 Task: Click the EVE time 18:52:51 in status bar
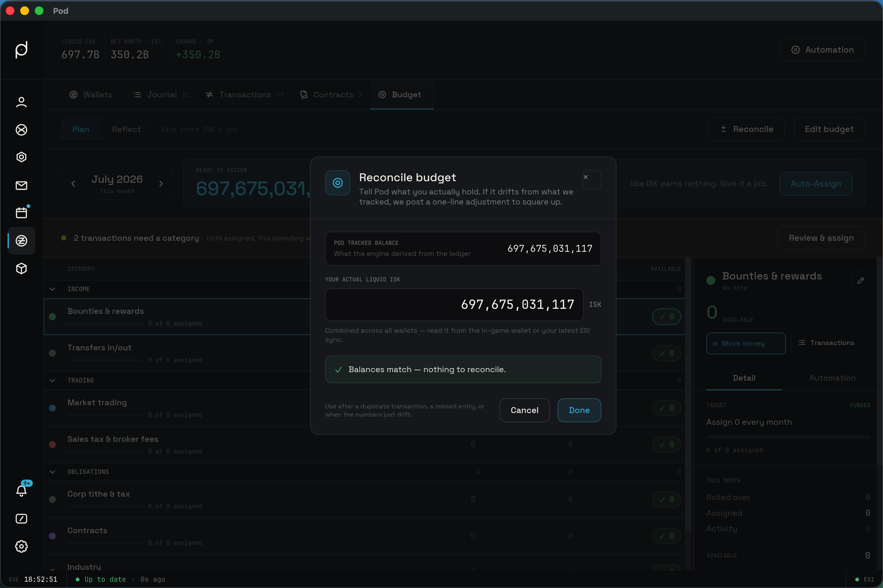(41, 579)
